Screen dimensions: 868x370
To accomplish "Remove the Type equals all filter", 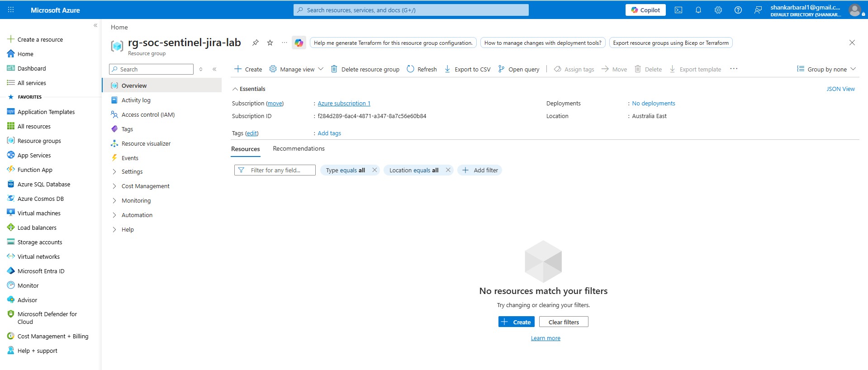I will tap(375, 170).
